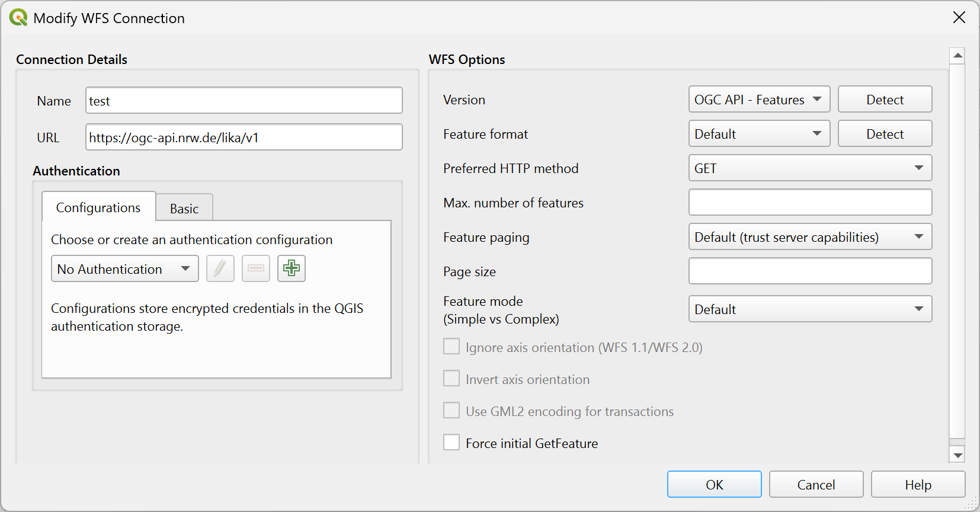Click the scrollbar down arrow in WFS Options
980x512 pixels.
coord(957,455)
